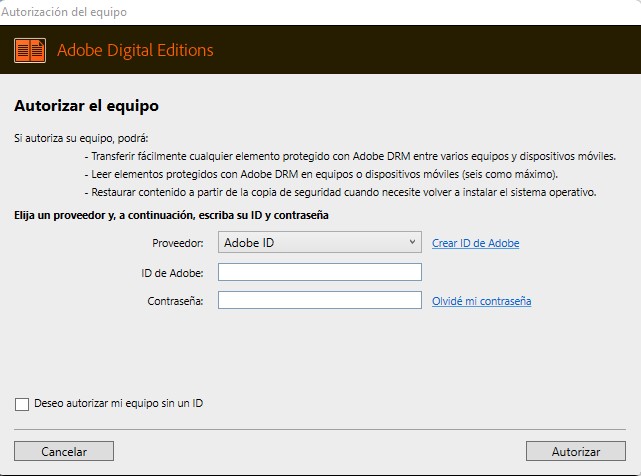Click the 'Autorizar el equipo' heading
641x476 pixels.
click(x=86, y=106)
